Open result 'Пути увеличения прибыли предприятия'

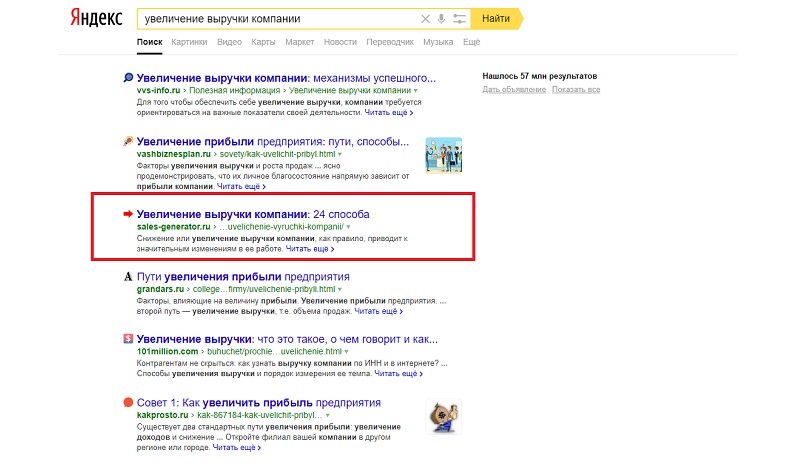[243, 277]
